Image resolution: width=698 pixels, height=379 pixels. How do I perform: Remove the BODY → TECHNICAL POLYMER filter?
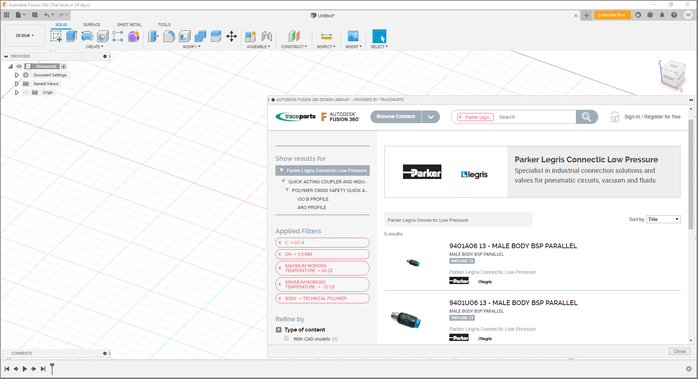tap(280, 298)
